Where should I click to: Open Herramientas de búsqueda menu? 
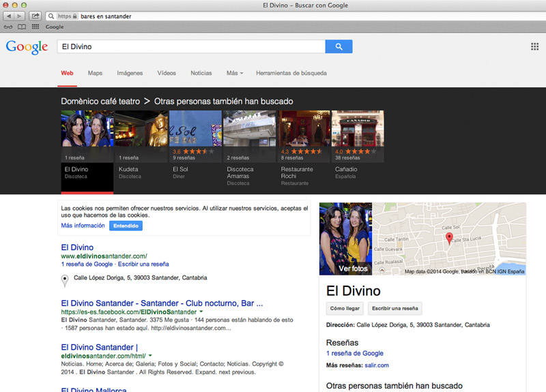(291, 73)
